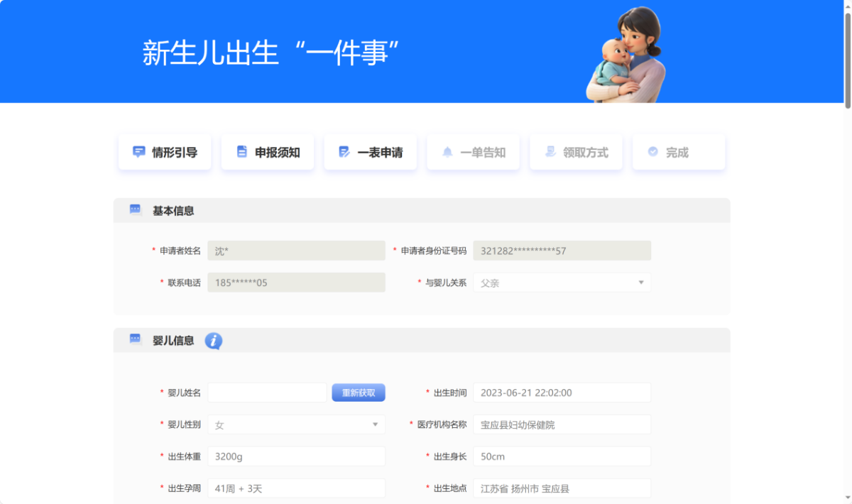Select the 出生时间 field with 2023-06-21
Screen dimensions: 852x504
click(562, 393)
